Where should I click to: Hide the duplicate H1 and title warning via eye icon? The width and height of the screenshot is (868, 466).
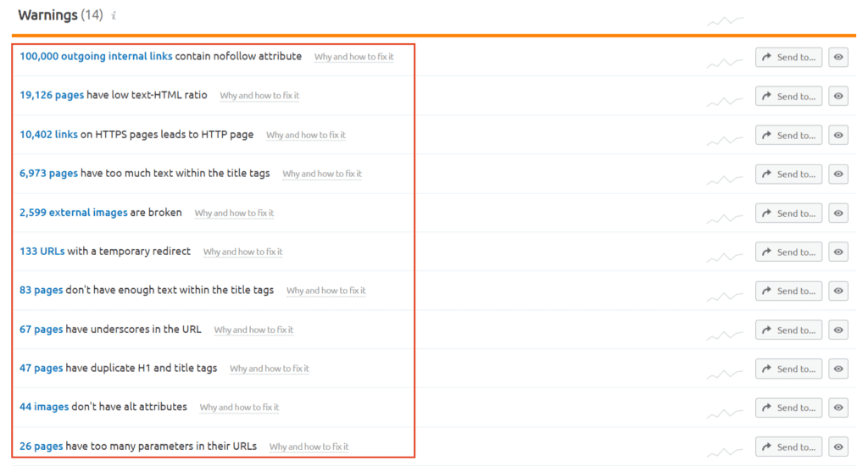838,369
